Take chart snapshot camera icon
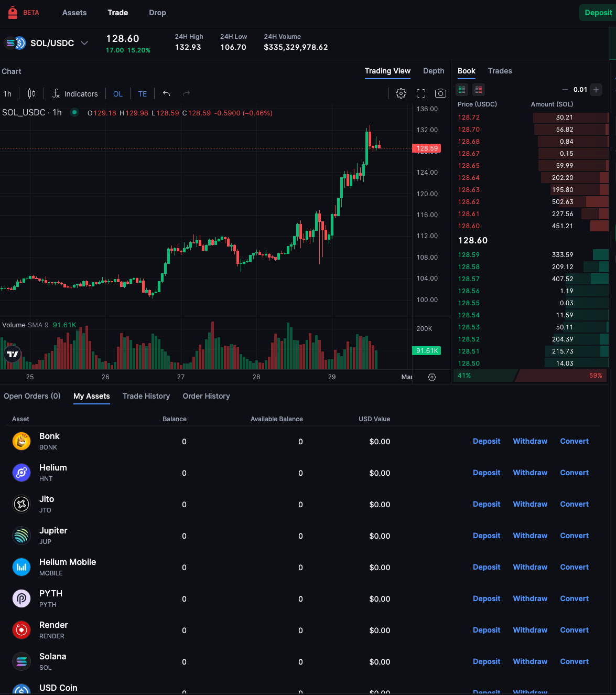616x695 pixels. click(440, 93)
